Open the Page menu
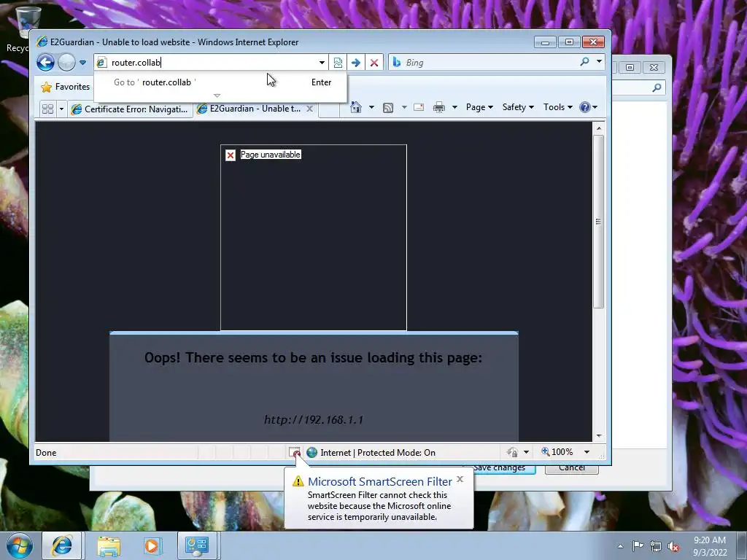This screenshot has width=747, height=560. pyautogui.click(x=479, y=107)
